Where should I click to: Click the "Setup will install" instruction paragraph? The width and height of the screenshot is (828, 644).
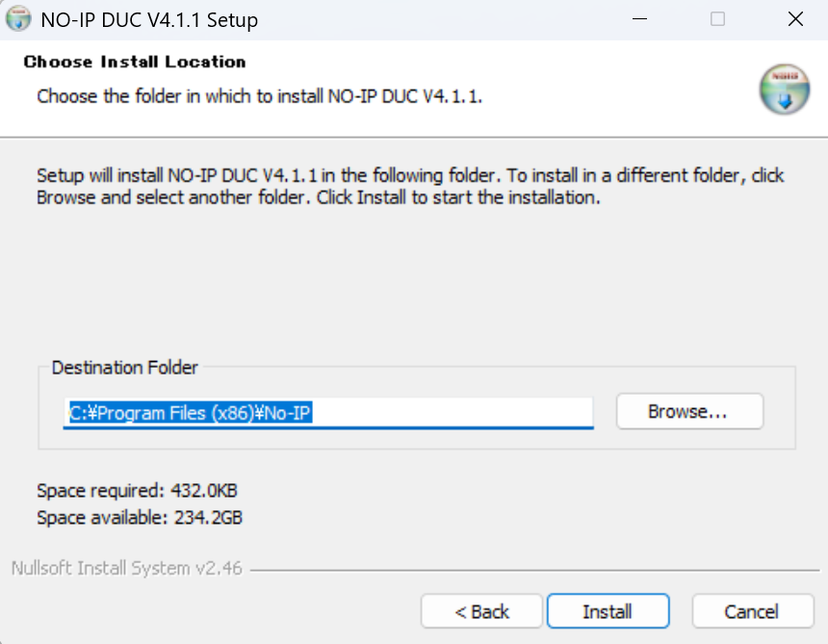[x=410, y=187]
